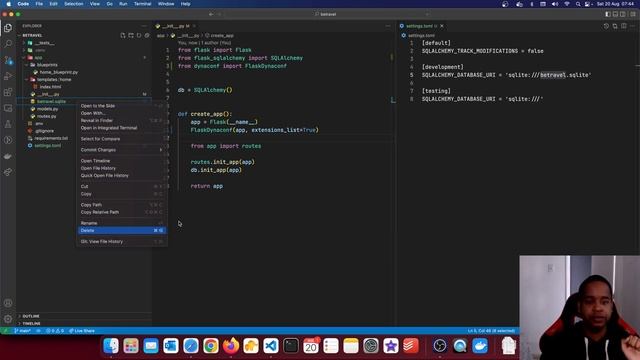Screen dimensions: 640x360
Task: Split the settings.toml editor right
Action: pyautogui.click(x=624, y=26)
